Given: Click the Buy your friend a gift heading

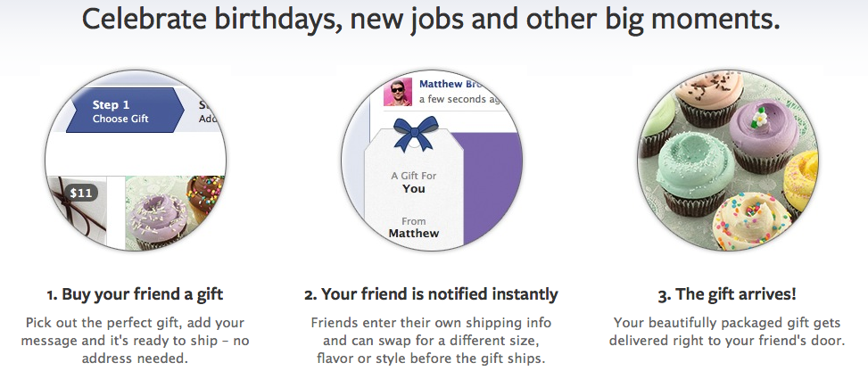Looking at the screenshot, I should click(134, 293).
